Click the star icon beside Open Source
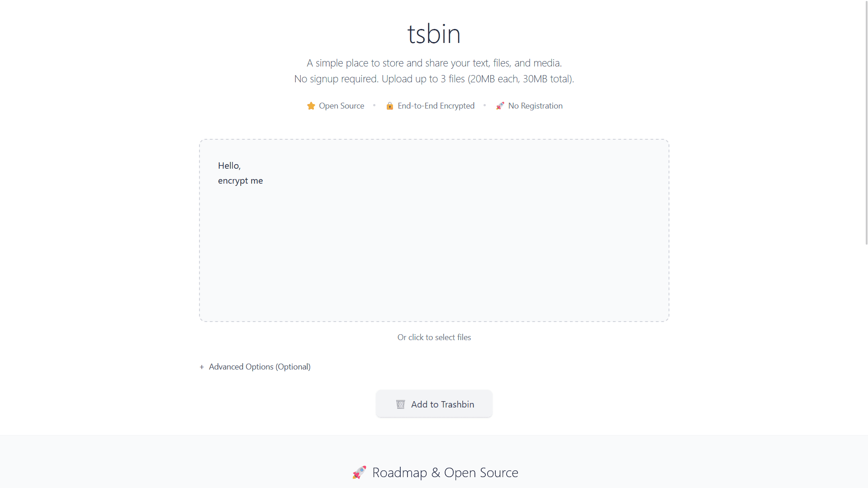This screenshot has width=868, height=488. click(x=311, y=106)
